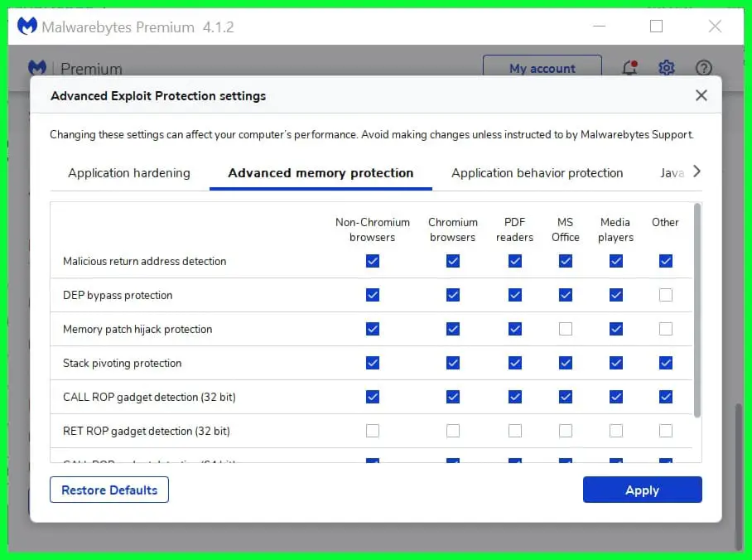Uncheck DEP bypass protection for Non-Chromium browsers

tap(373, 295)
